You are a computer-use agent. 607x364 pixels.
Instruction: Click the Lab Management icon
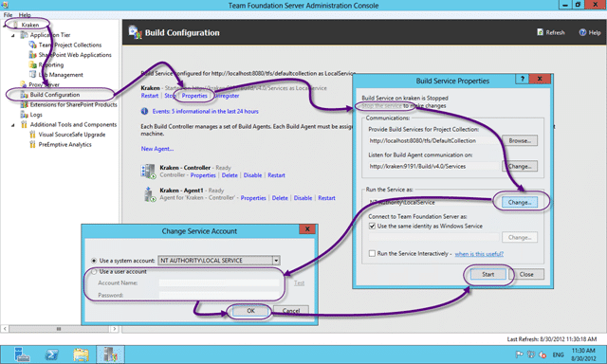point(33,74)
